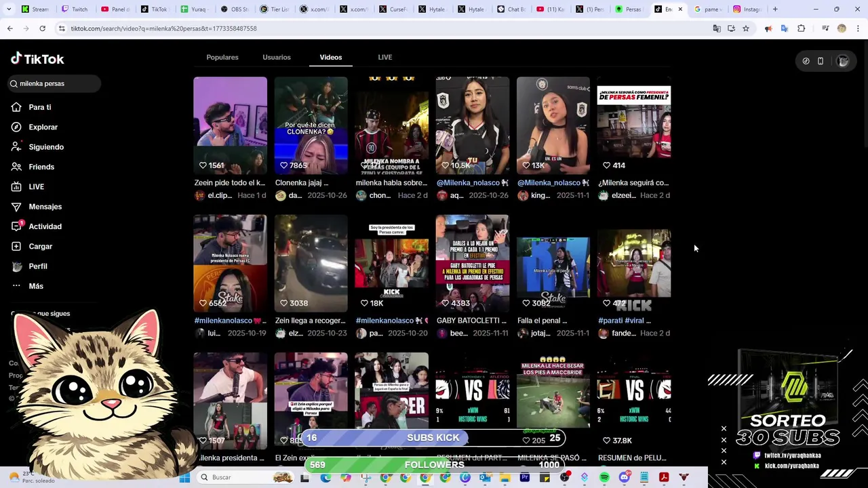Select the Videos results tab

tap(331, 57)
